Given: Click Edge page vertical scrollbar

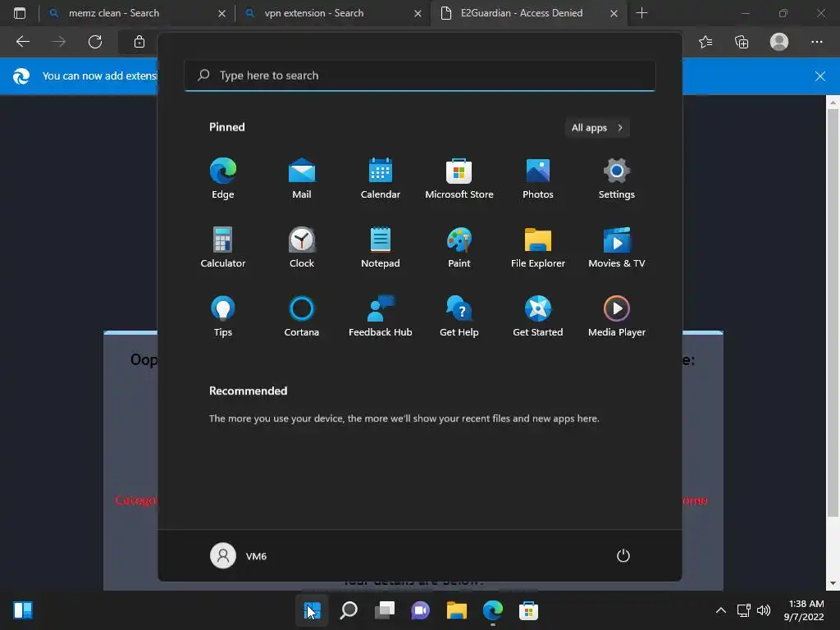Looking at the screenshot, I should (x=833, y=313).
